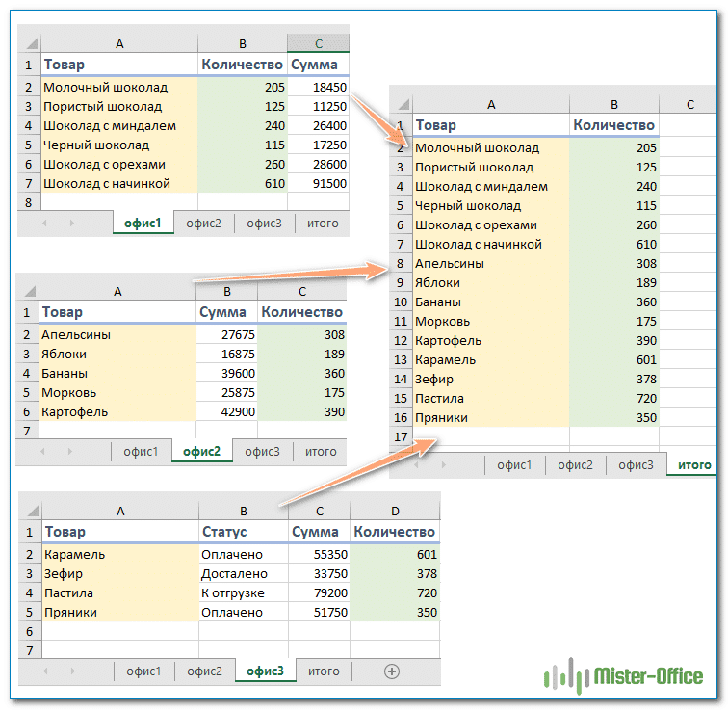Open офис3 tab in the panel where итого is active

point(637,464)
